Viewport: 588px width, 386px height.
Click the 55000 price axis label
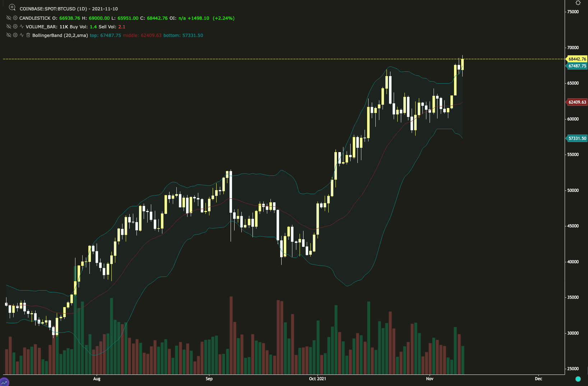[573, 155]
